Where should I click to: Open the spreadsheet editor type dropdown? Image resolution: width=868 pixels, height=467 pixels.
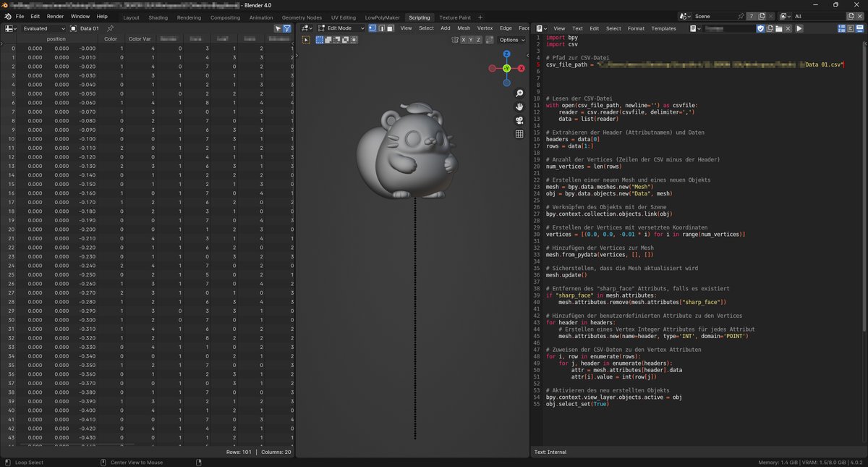(10, 28)
